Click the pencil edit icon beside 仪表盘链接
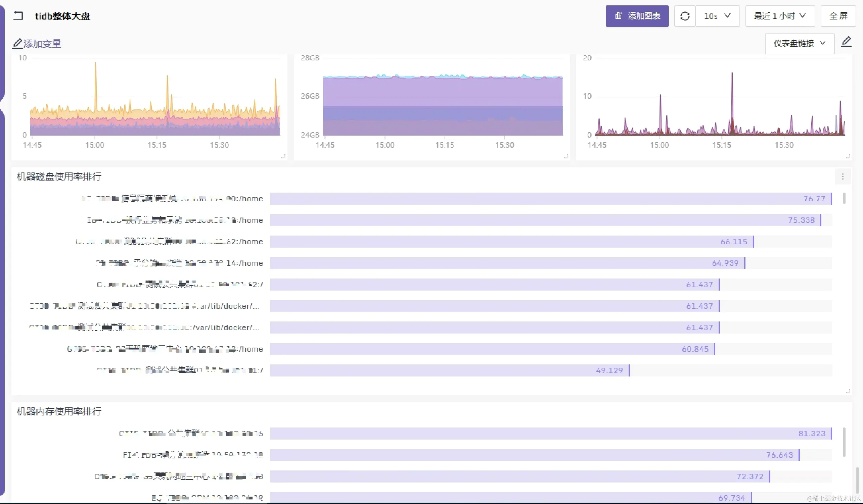This screenshot has width=863, height=504. click(x=846, y=42)
